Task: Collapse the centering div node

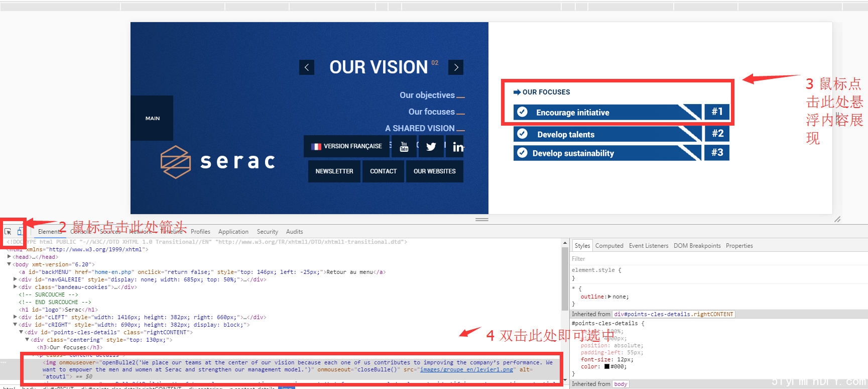Action: pos(27,340)
